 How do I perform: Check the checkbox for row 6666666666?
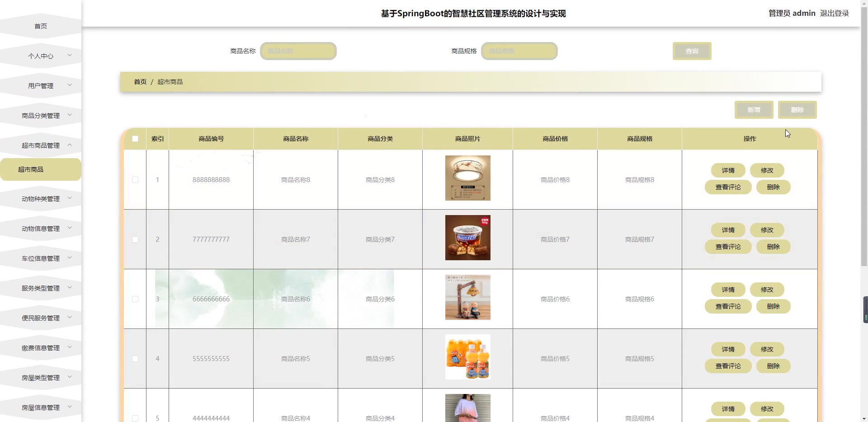point(135,299)
